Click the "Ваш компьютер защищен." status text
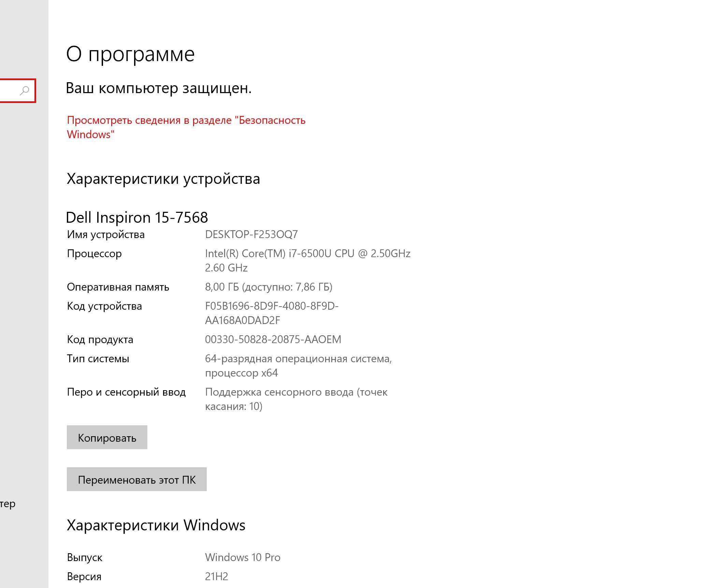711x588 pixels. pyautogui.click(x=159, y=88)
